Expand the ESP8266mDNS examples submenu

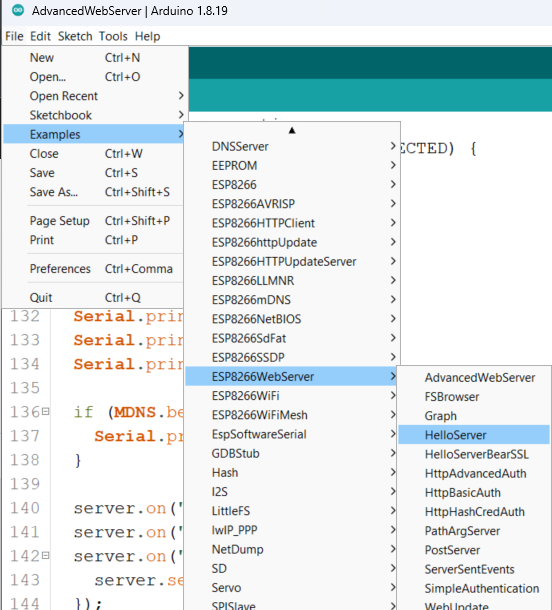click(x=291, y=300)
